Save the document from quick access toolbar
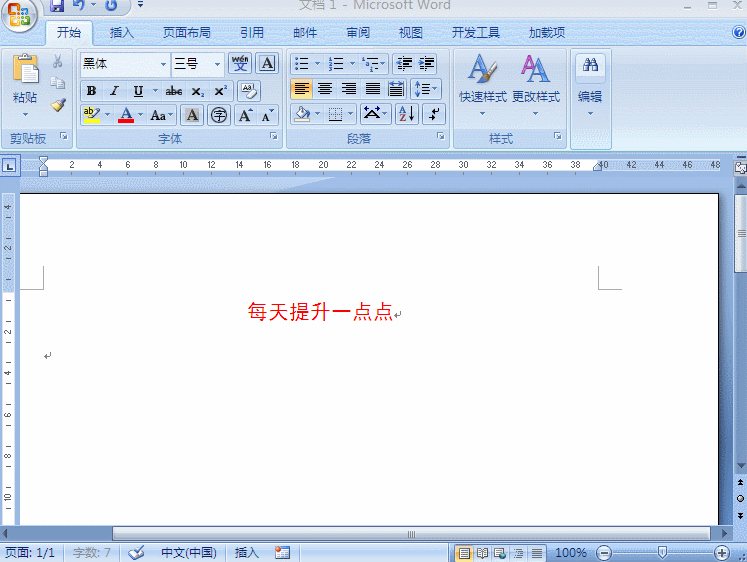This screenshot has width=747, height=562. point(57,6)
